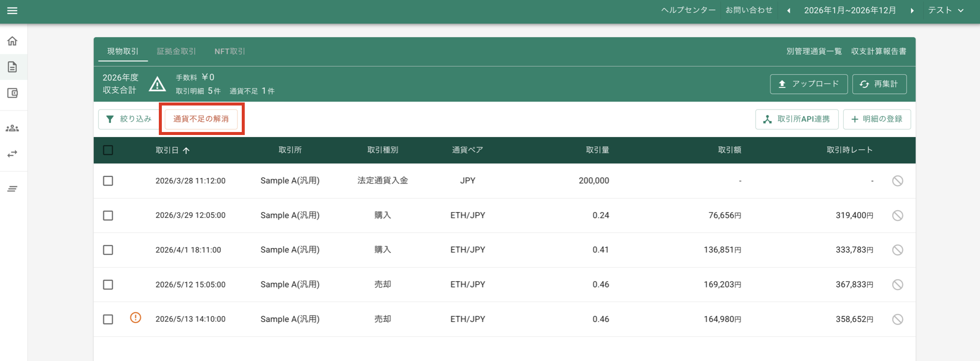Click the disable icon on 2026/4/1 row

click(898, 250)
